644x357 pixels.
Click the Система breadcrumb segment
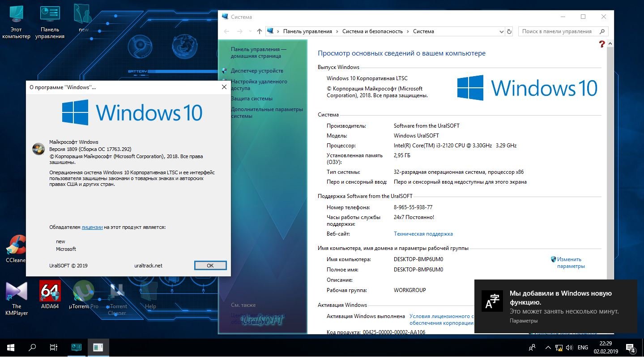pos(423,31)
